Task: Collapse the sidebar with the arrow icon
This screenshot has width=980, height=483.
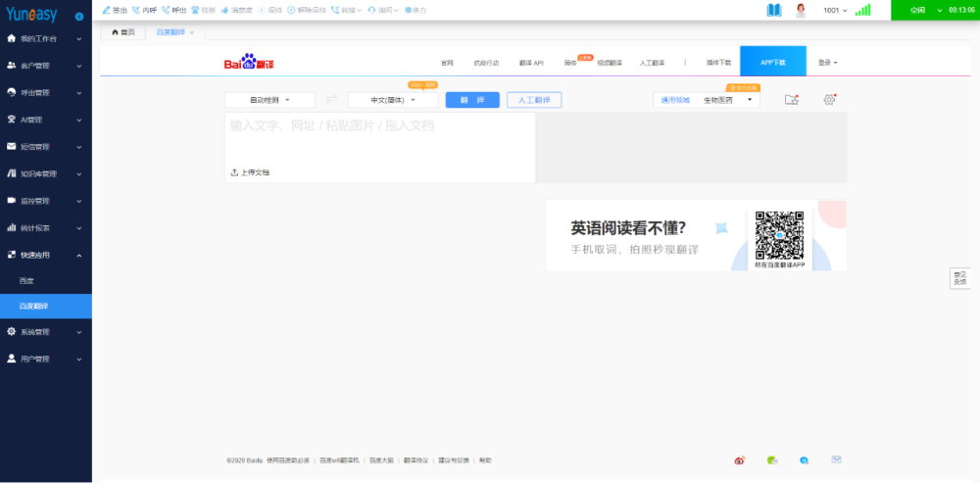Action: (79, 17)
